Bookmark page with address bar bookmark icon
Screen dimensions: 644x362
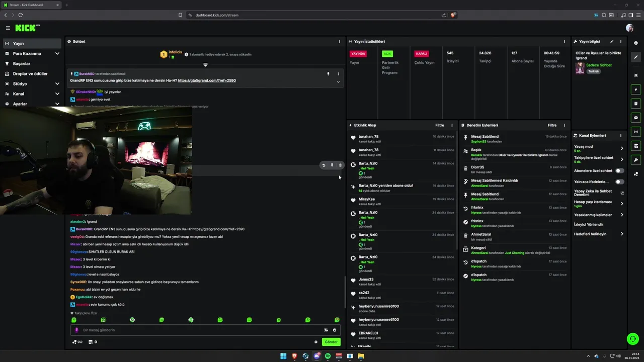coord(180,15)
